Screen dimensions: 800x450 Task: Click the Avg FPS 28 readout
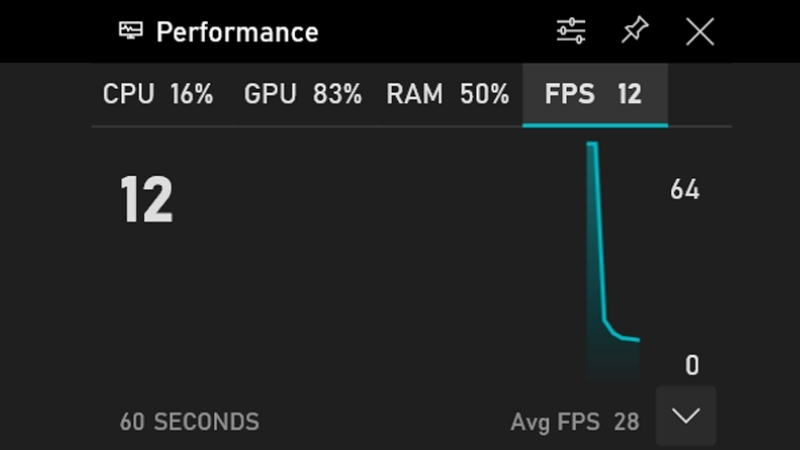[574, 422]
